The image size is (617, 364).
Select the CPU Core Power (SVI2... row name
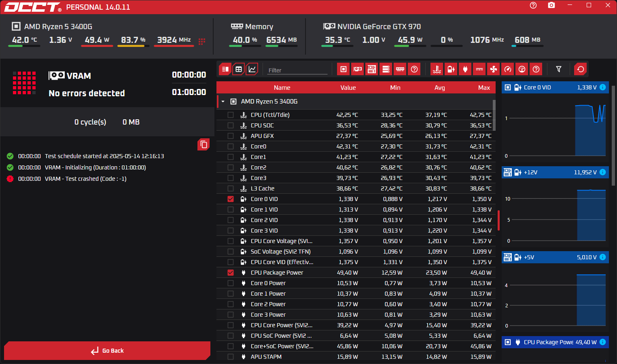click(x=282, y=325)
